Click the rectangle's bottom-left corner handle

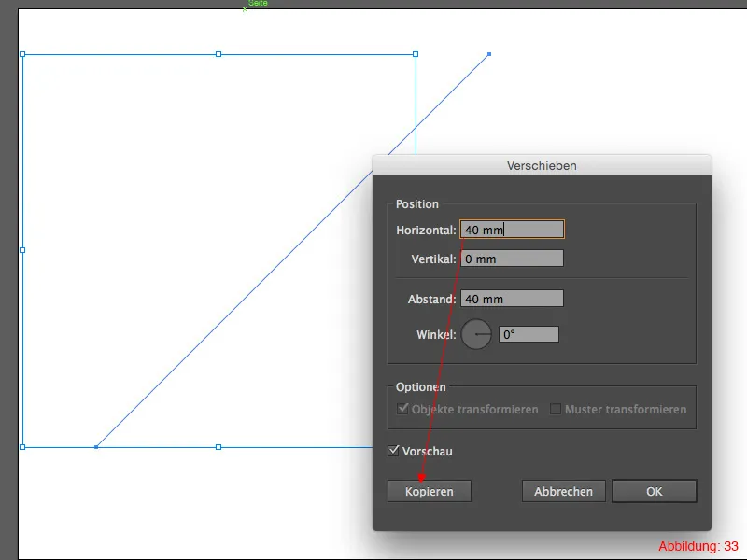22,447
